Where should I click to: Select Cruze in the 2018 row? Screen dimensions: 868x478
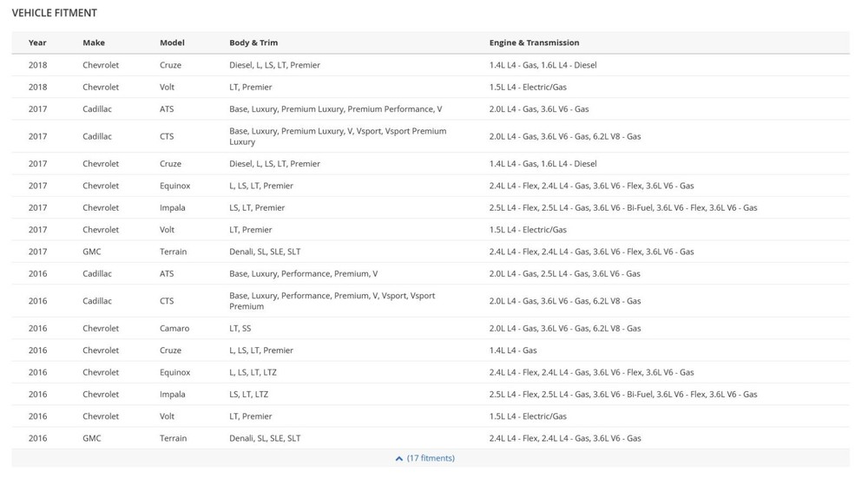(x=170, y=65)
